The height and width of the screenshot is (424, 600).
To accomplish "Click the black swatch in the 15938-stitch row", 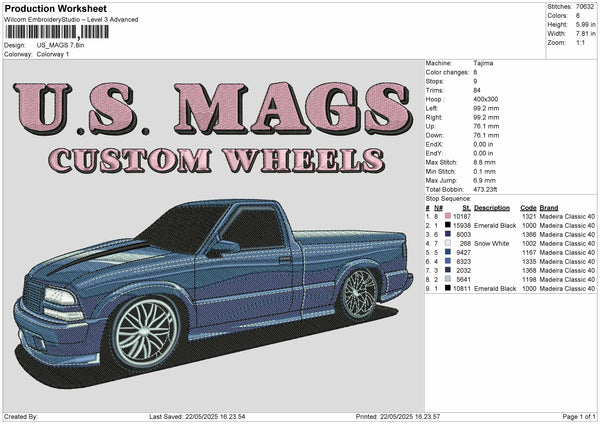I will pyautogui.click(x=448, y=225).
